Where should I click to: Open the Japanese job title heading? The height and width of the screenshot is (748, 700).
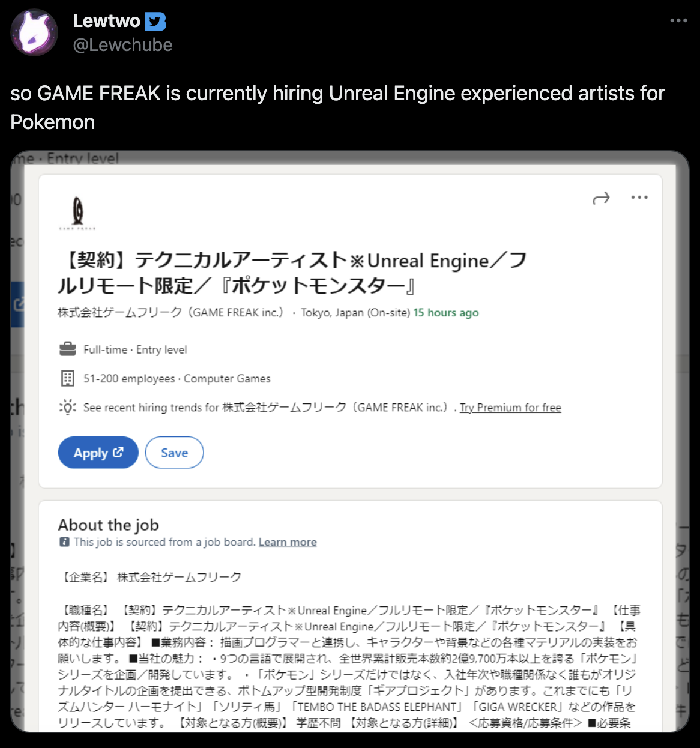pyautogui.click(x=292, y=273)
